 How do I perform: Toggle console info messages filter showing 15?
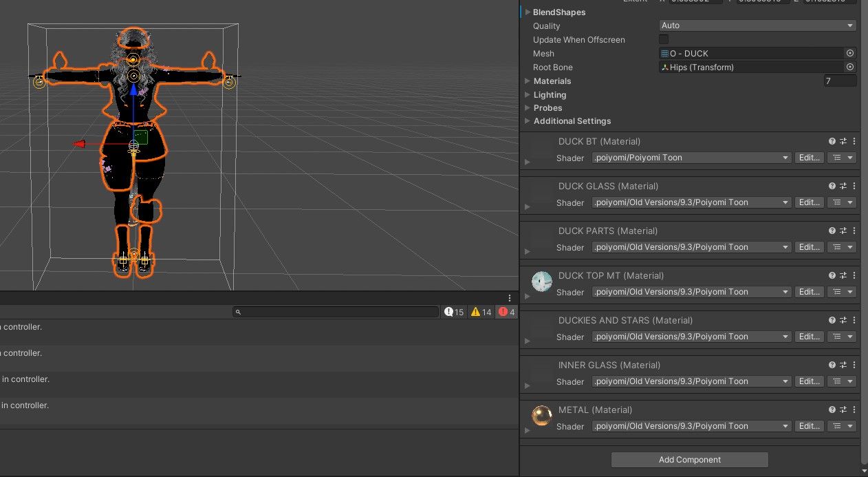[x=454, y=312]
